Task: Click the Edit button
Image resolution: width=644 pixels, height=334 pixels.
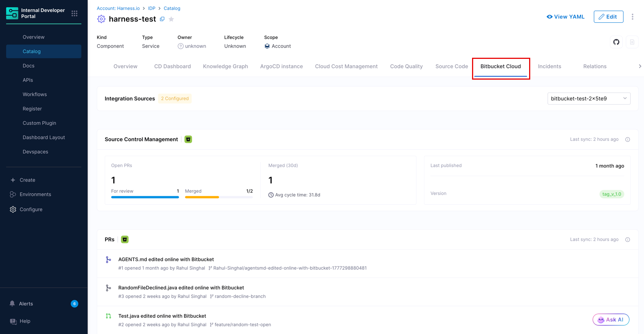Action: [608, 17]
